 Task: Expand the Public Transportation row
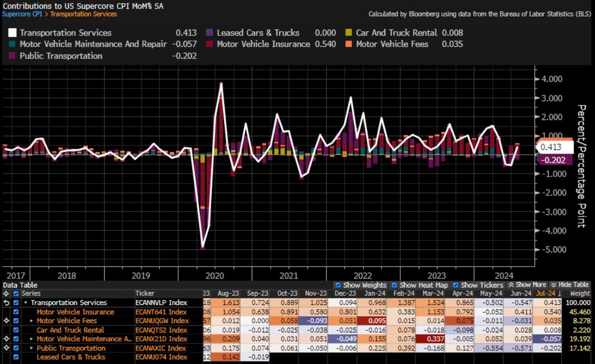pyautogui.click(x=32, y=348)
